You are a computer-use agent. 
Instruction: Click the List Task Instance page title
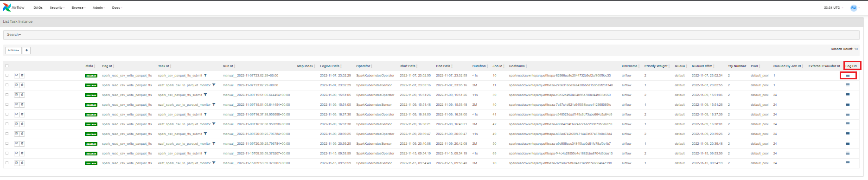[x=18, y=21]
